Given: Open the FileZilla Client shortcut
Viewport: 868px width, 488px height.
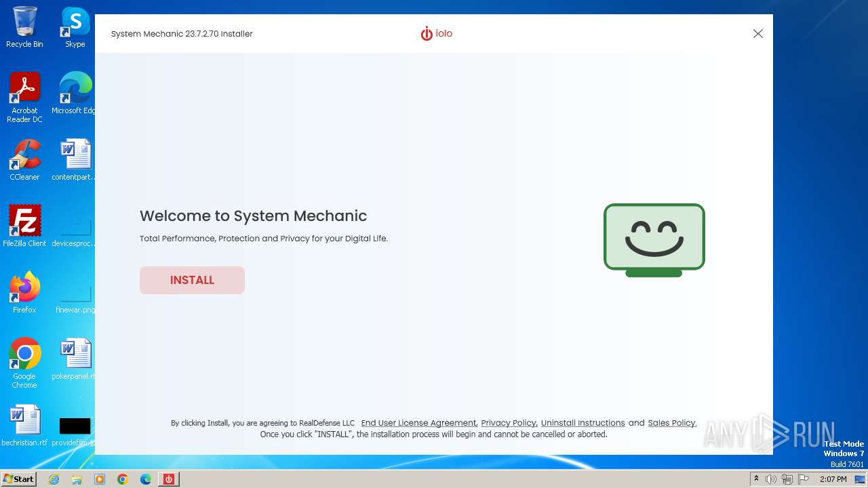Looking at the screenshot, I should point(24,226).
